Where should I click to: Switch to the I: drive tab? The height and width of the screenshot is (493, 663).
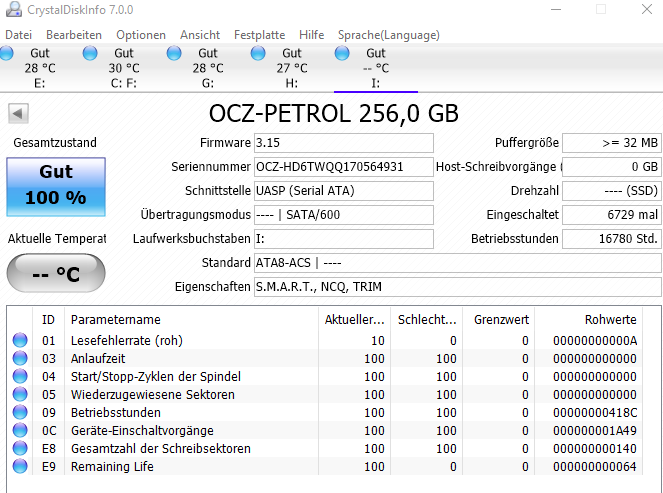click(x=376, y=68)
